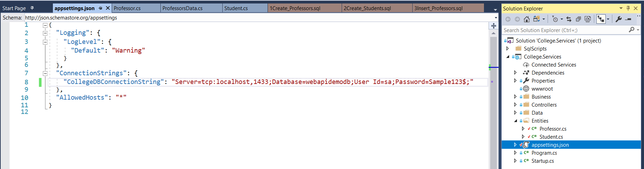Collapse the Entities folder
Screen dimensions: 644x169
(x=515, y=121)
